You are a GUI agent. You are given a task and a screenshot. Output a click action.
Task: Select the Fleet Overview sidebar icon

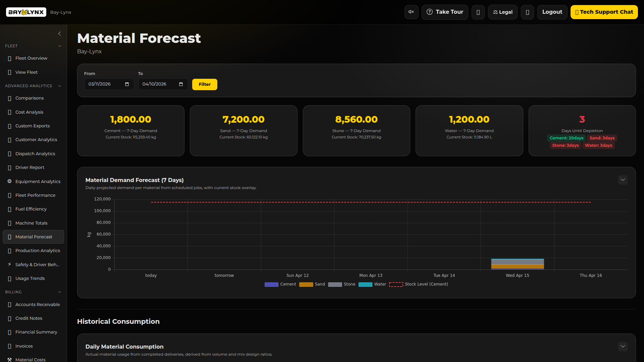click(x=9, y=58)
